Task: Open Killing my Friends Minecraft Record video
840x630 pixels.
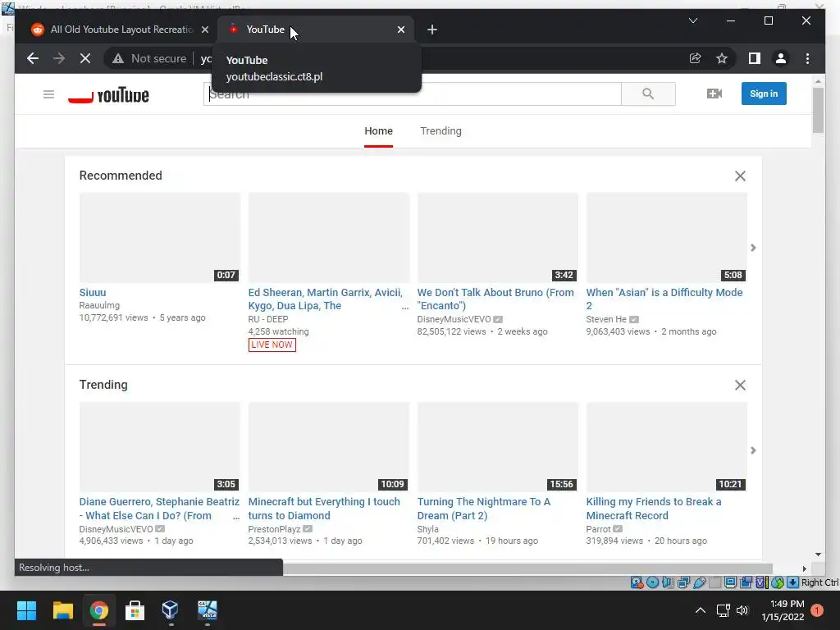Action: click(654, 509)
